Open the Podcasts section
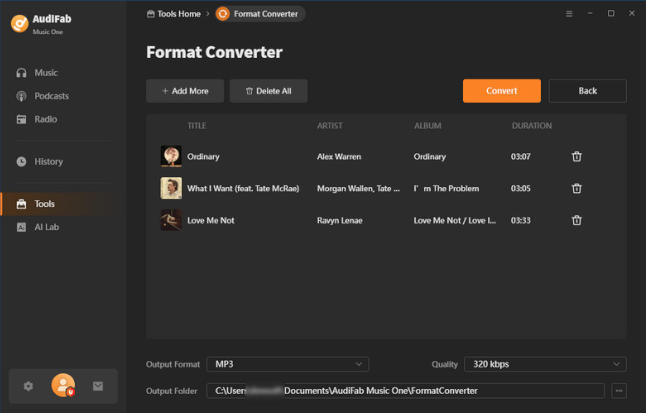The width and height of the screenshot is (646, 413). pyautogui.click(x=51, y=96)
